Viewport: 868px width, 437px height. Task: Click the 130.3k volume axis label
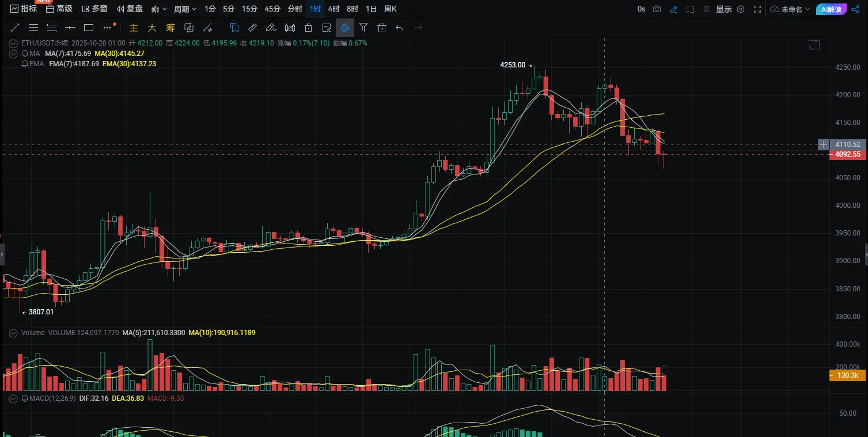pyautogui.click(x=847, y=375)
